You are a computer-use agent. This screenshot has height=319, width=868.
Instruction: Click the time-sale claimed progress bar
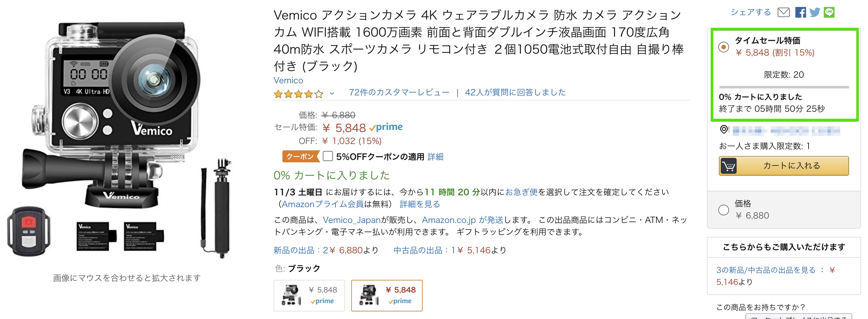pyautogui.click(x=784, y=87)
